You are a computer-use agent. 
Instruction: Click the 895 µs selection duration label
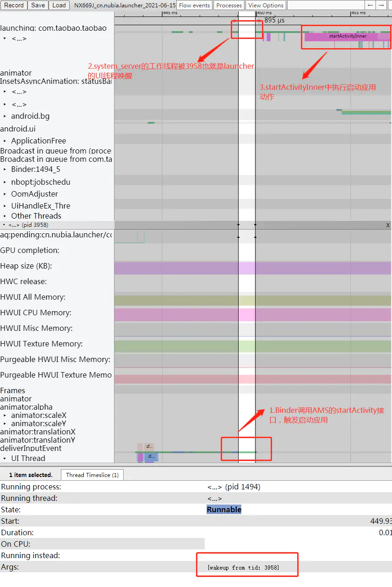point(274,20)
